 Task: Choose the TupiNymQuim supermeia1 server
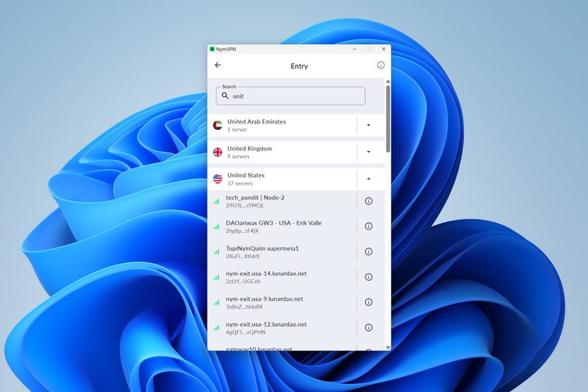pos(282,252)
